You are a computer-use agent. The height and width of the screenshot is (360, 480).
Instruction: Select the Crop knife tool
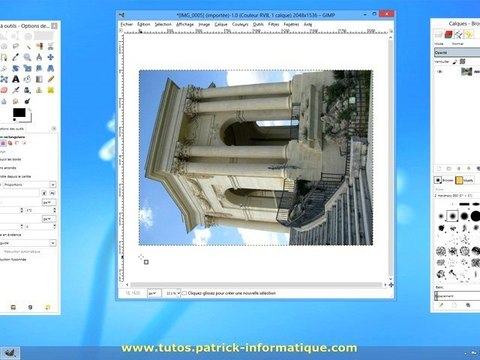3,68
